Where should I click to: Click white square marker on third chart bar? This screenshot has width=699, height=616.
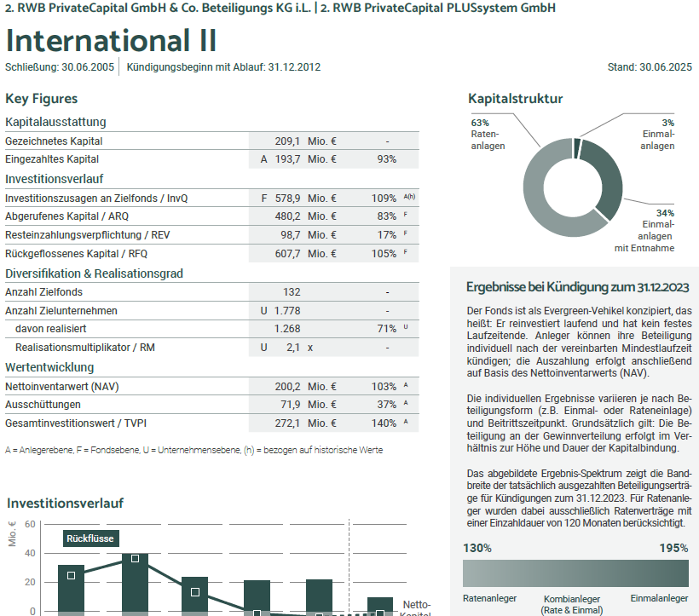[195, 592]
